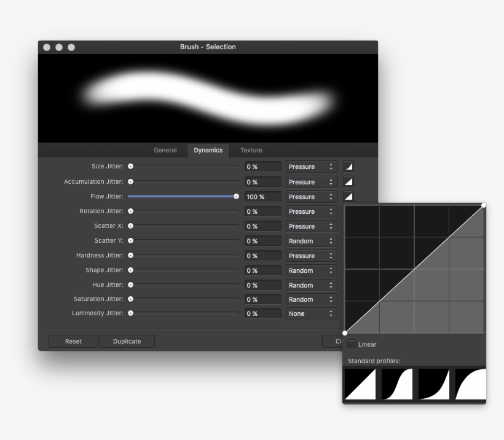
Task: Open Accumulation Jitter controller dropdown
Action: [x=311, y=182]
